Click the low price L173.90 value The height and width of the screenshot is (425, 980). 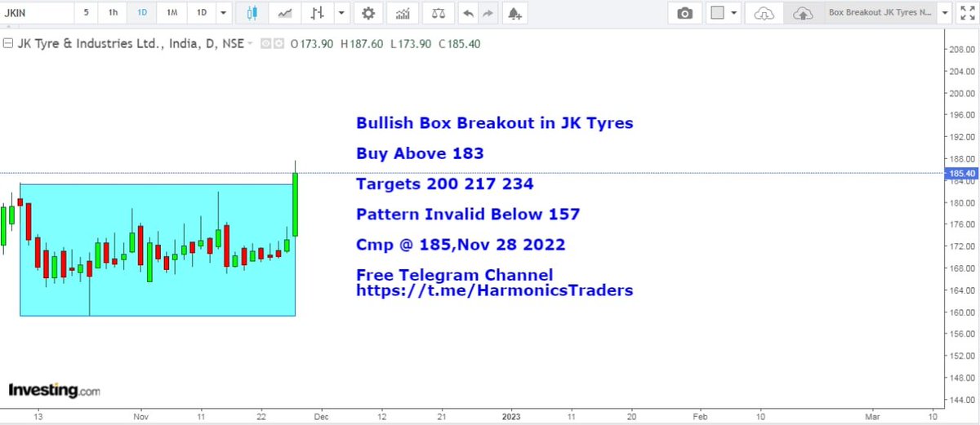pos(412,44)
